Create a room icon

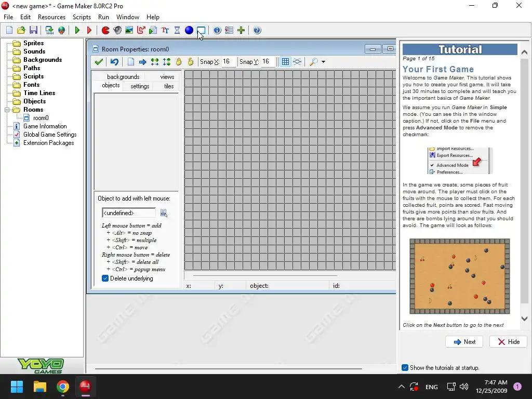201,30
